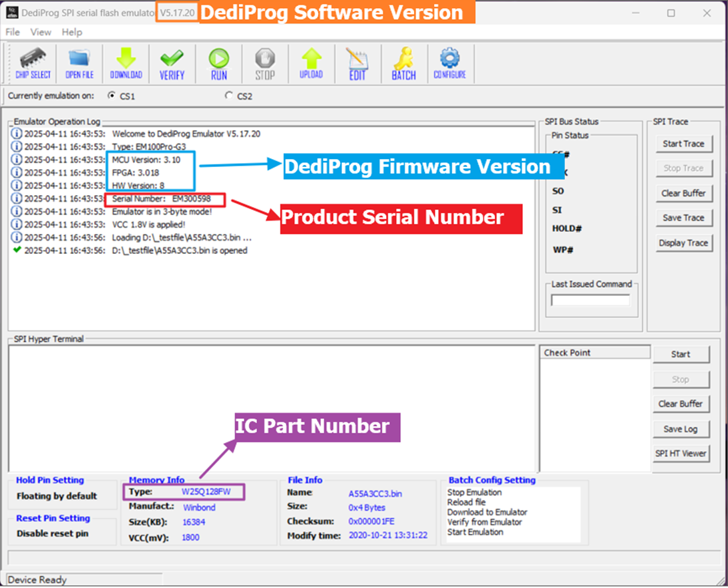Click the Stop Trace button
Screen dimensions: 728x588
[683, 168]
